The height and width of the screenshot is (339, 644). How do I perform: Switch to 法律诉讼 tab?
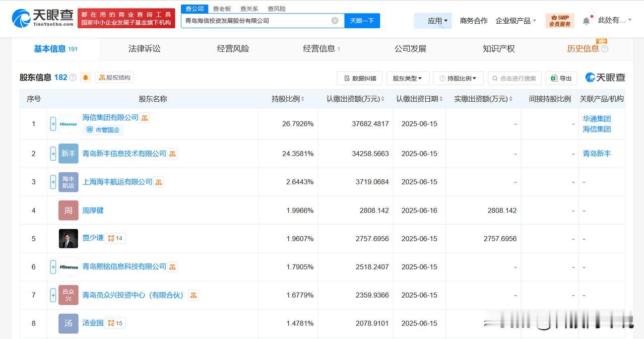145,49
